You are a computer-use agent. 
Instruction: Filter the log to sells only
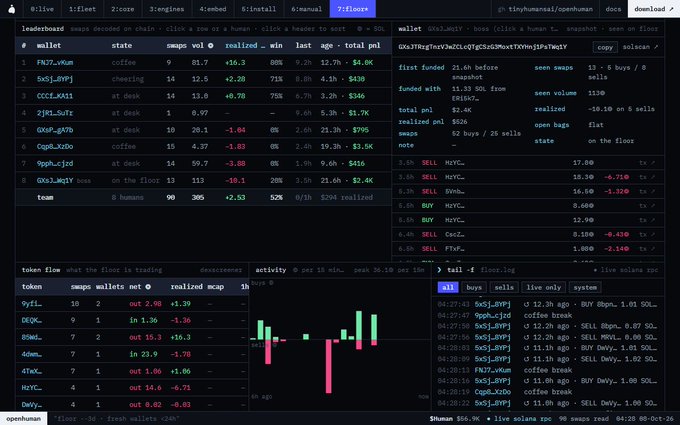[504, 287]
